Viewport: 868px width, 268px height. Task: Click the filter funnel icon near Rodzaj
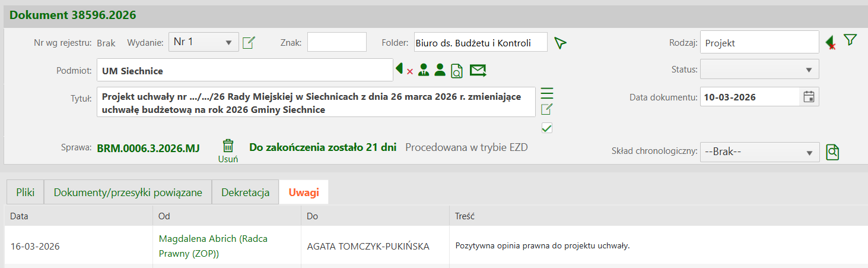tap(850, 40)
